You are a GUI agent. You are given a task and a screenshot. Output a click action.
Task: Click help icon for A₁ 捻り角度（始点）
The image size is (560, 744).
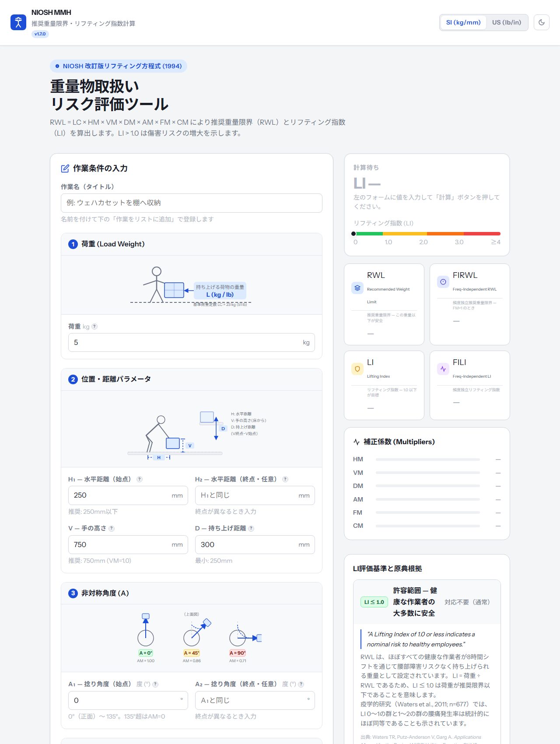point(155,684)
